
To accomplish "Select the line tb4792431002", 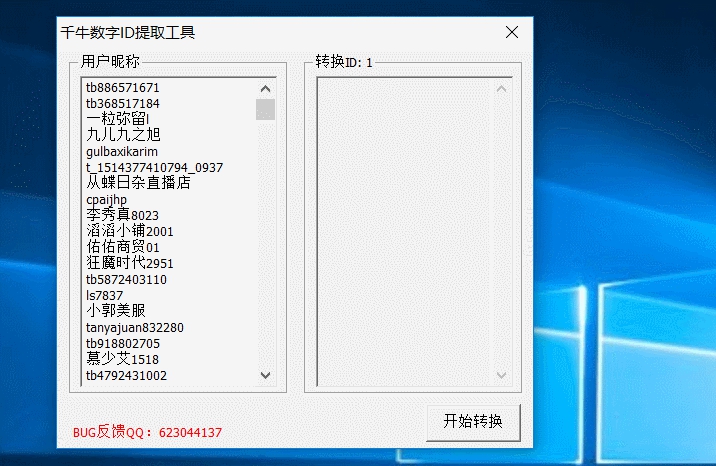I will (x=126, y=376).
